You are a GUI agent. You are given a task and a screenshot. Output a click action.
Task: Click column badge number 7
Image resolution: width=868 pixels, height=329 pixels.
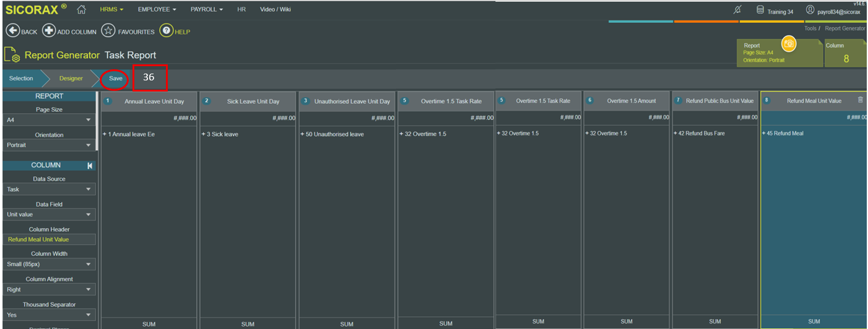pyautogui.click(x=679, y=100)
